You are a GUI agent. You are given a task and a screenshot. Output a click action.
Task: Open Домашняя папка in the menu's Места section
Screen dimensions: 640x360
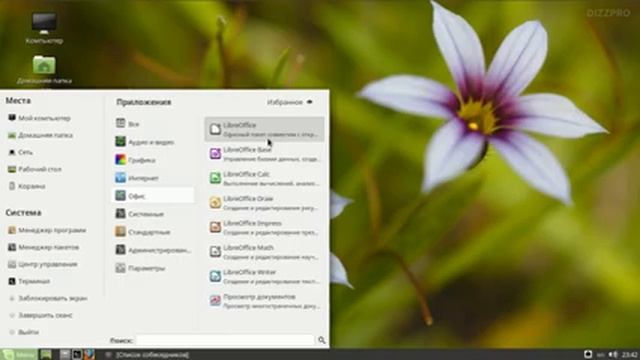(40, 135)
